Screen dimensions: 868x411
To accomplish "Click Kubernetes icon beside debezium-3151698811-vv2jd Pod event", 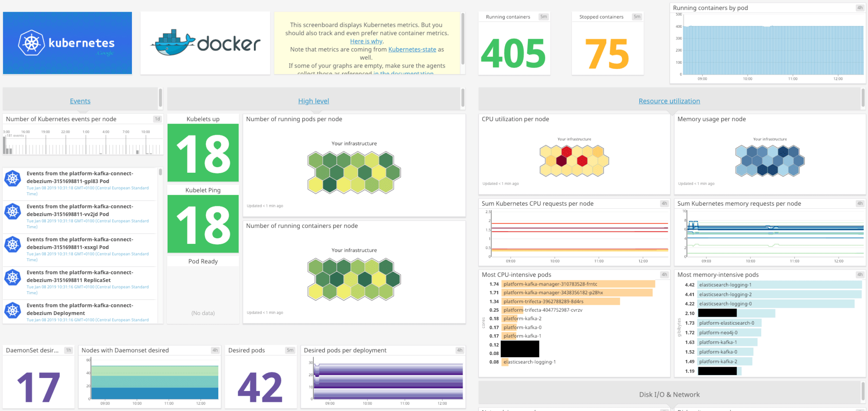I will [13, 211].
